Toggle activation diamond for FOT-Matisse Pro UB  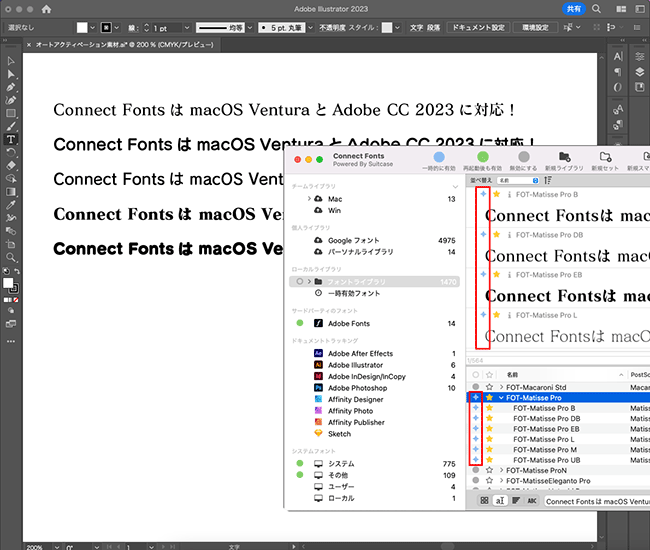[476, 460]
